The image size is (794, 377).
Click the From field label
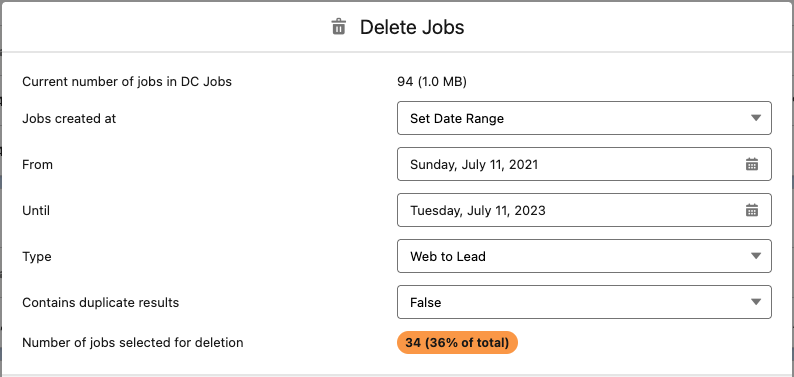tap(37, 164)
